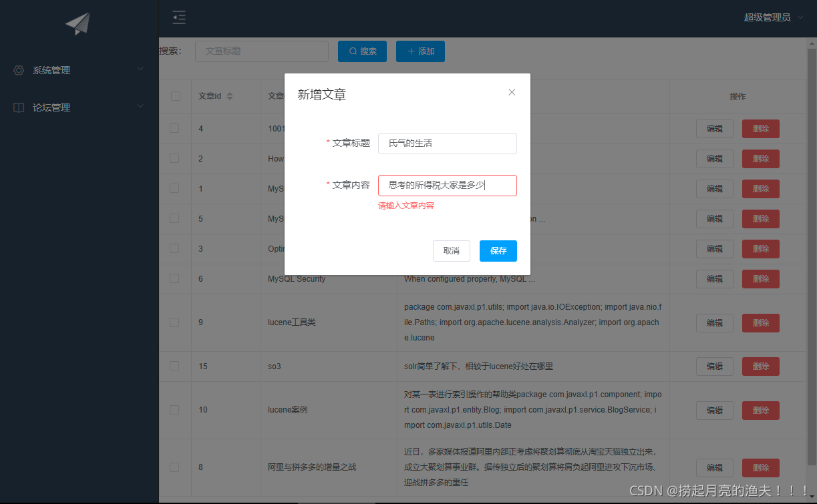Click 删除 for the MySQL Security article
This screenshot has height=504, width=817.
point(760,278)
